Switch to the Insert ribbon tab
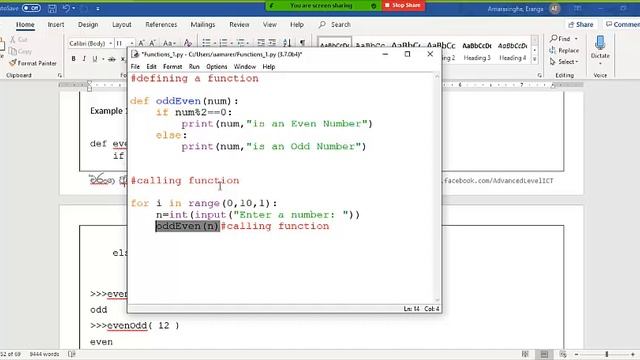Viewport: 640px width, 360px height. 56,24
